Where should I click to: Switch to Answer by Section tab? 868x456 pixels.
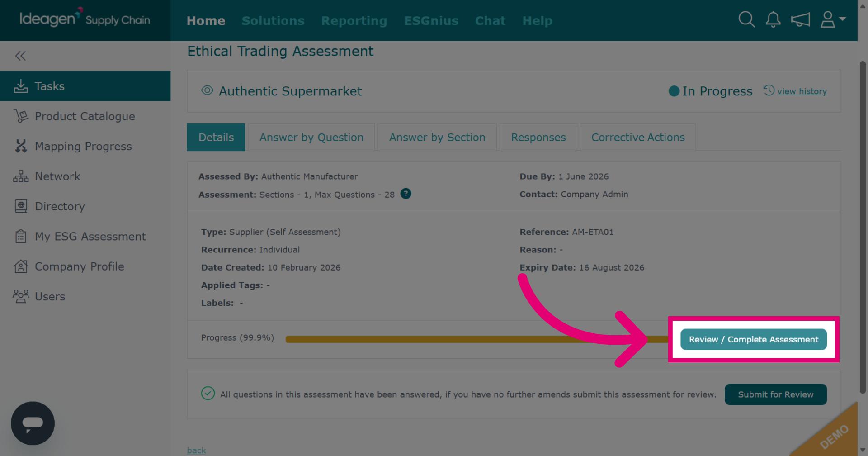437,137
